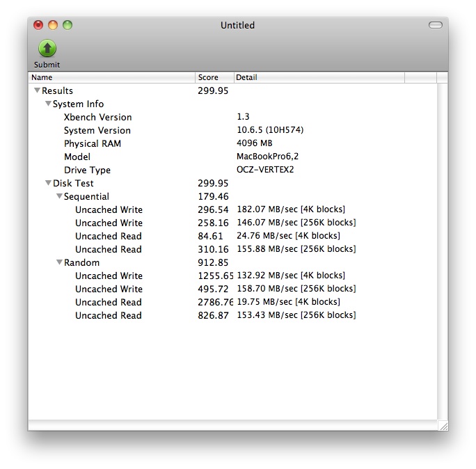Select the Model row
The width and height of the screenshot is (476, 469).
233,157
